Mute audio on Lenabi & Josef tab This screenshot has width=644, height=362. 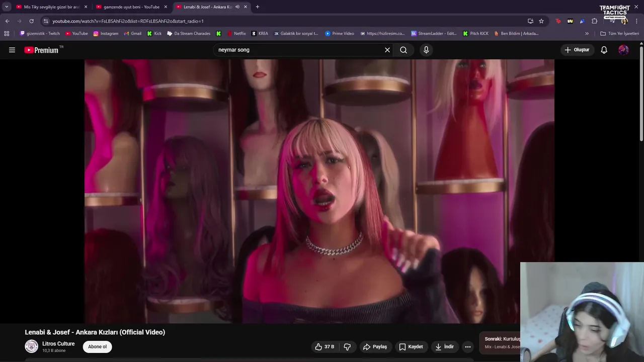[x=237, y=7]
